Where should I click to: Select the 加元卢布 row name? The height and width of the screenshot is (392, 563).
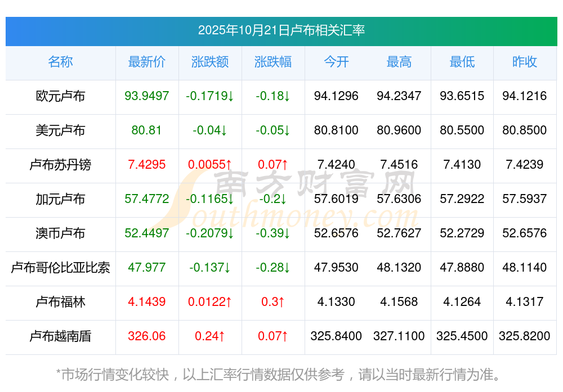pyautogui.click(x=60, y=199)
